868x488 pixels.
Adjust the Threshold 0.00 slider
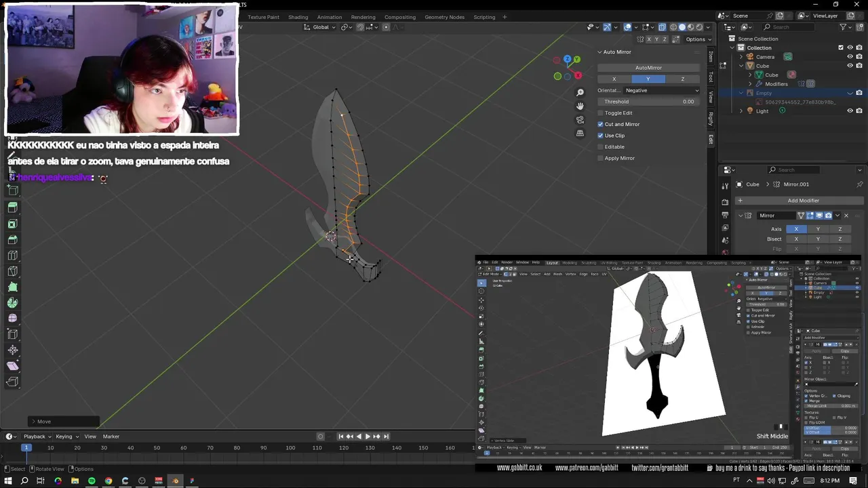tap(648, 102)
